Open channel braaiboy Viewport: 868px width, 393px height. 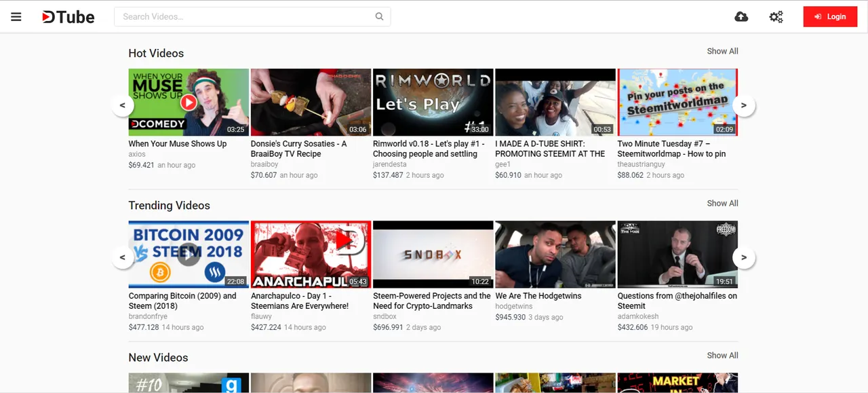264,164
